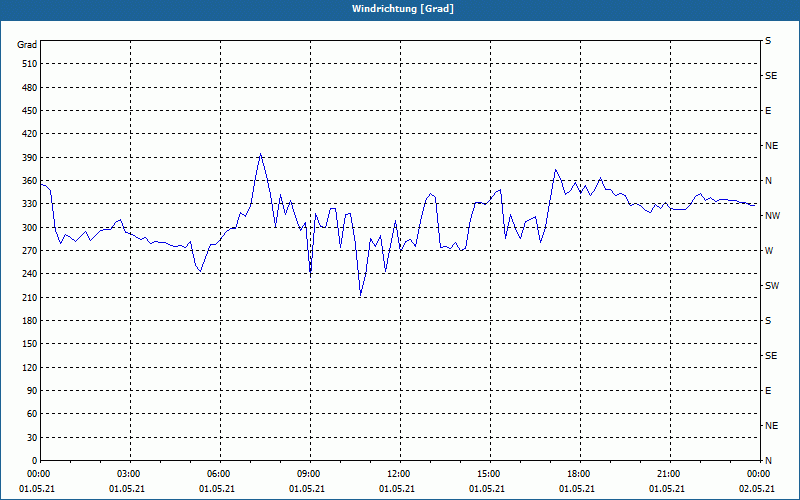This screenshot has height=500, width=800.
Task: Click the chart title 'Windrichtung [Grad]'
Action: 403,9
